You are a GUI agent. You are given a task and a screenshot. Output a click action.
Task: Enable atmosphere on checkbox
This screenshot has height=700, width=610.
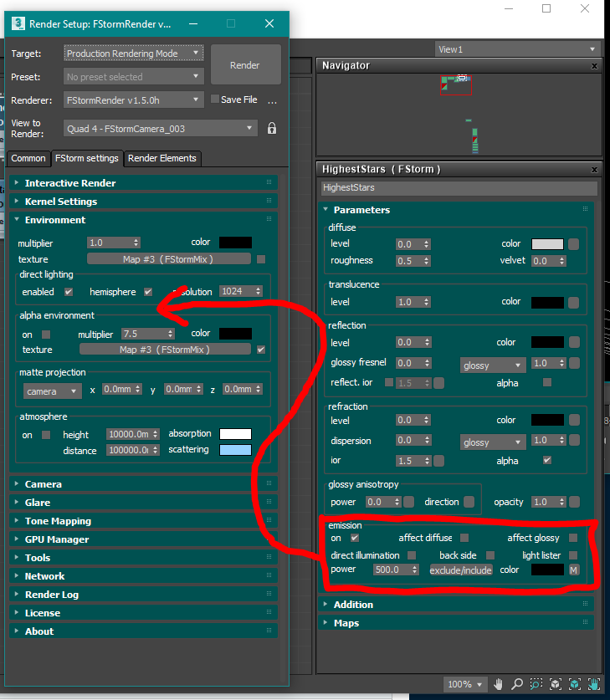[x=46, y=435]
